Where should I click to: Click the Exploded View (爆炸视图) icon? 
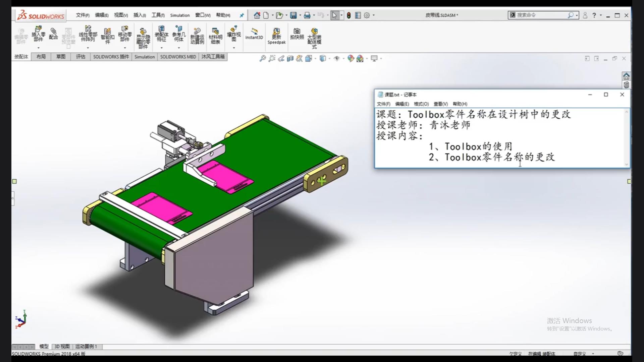coord(234,34)
